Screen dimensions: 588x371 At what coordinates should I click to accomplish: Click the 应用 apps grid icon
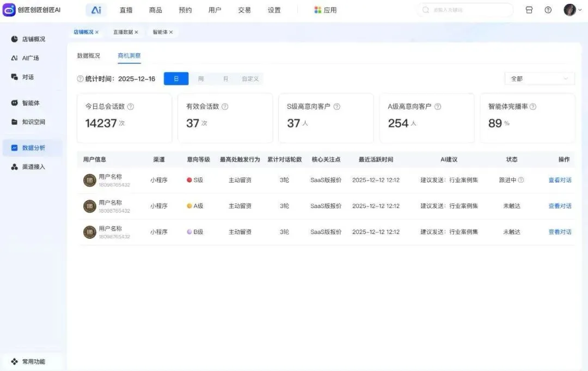318,9
